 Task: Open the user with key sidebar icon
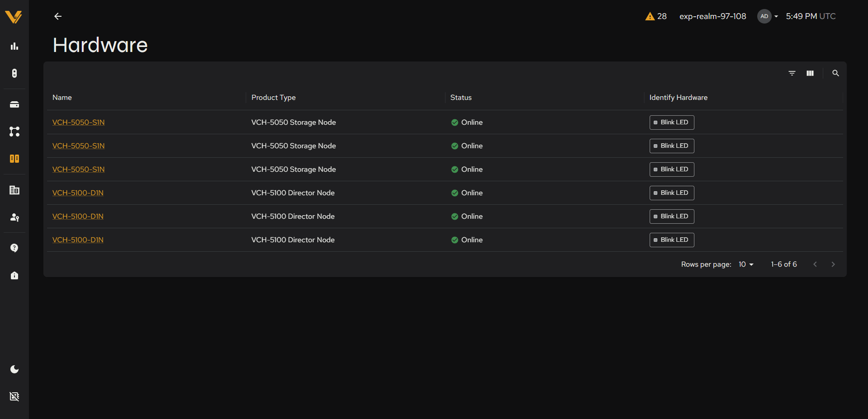(14, 217)
